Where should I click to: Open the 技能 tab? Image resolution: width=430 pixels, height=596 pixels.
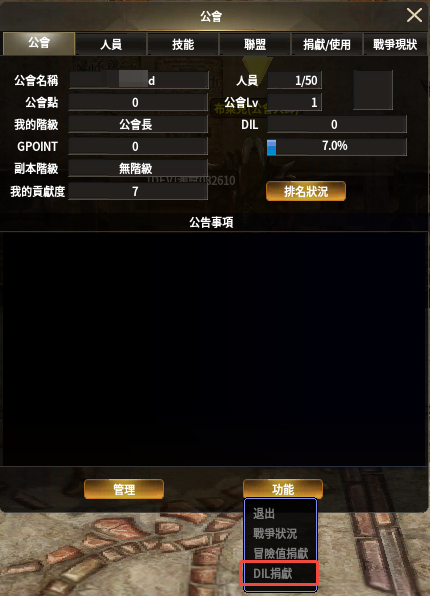point(183,44)
